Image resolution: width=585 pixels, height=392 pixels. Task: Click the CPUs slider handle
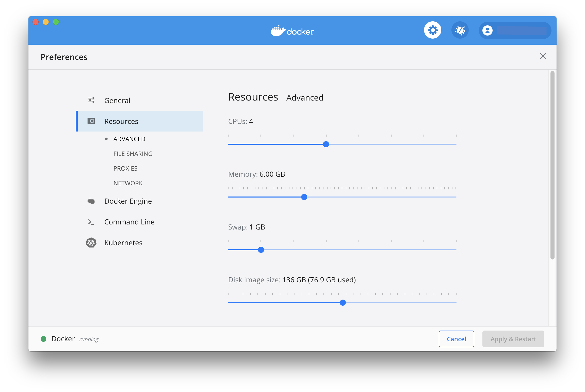click(x=326, y=144)
